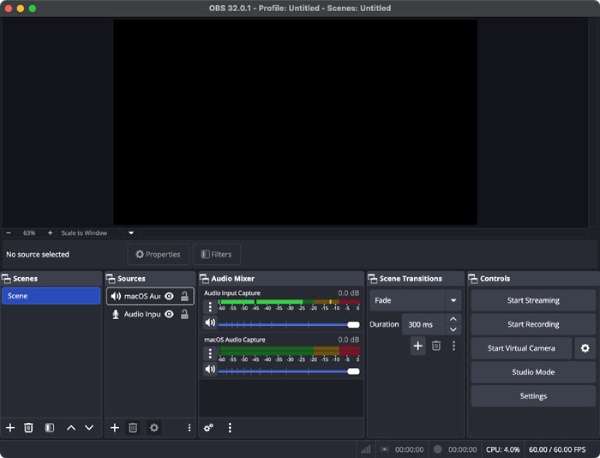Lock the macOS Audio source
The height and width of the screenshot is (458, 600).
click(x=184, y=296)
